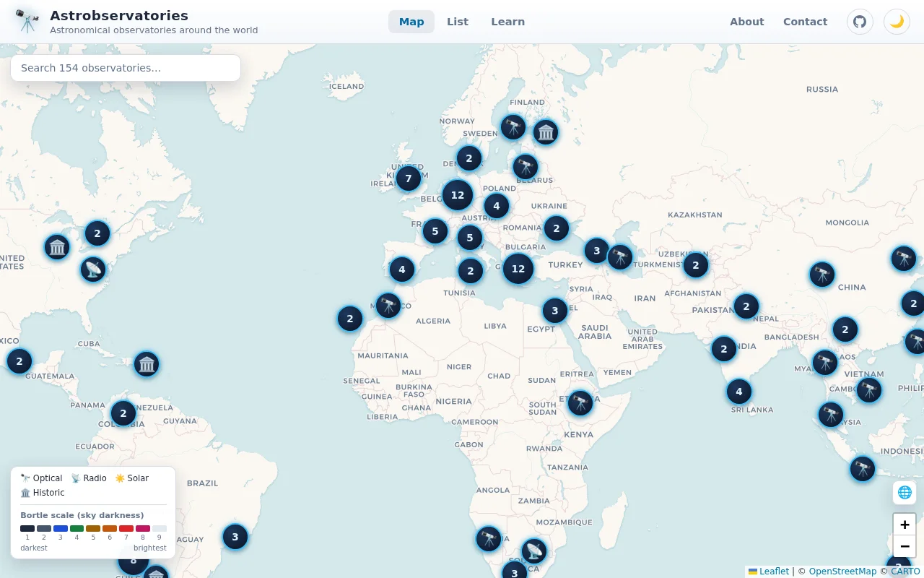This screenshot has width=924, height=578.
Task: Zoom out with the minus button
Action: click(905, 546)
